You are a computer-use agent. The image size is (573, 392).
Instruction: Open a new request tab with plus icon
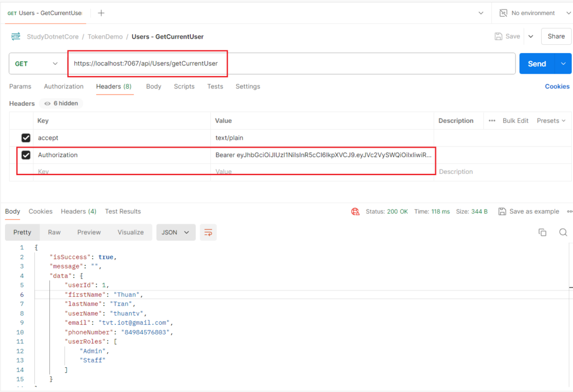point(101,13)
